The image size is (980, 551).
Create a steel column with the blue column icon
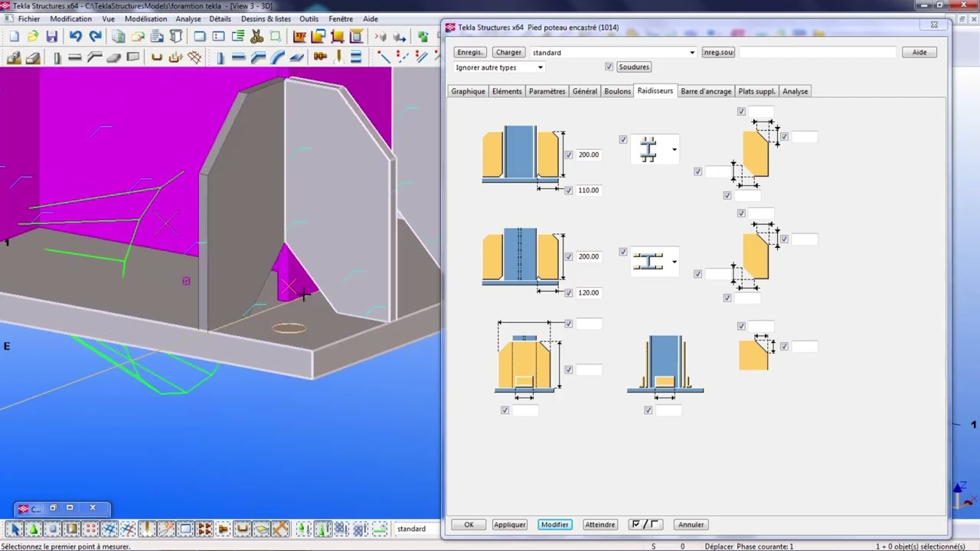point(220,57)
